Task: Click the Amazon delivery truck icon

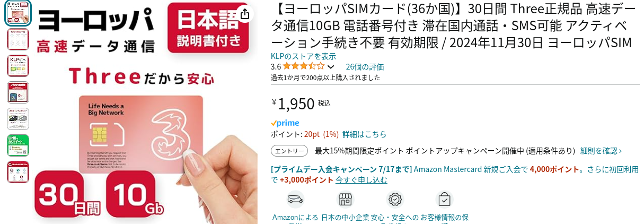Action: coord(295,199)
